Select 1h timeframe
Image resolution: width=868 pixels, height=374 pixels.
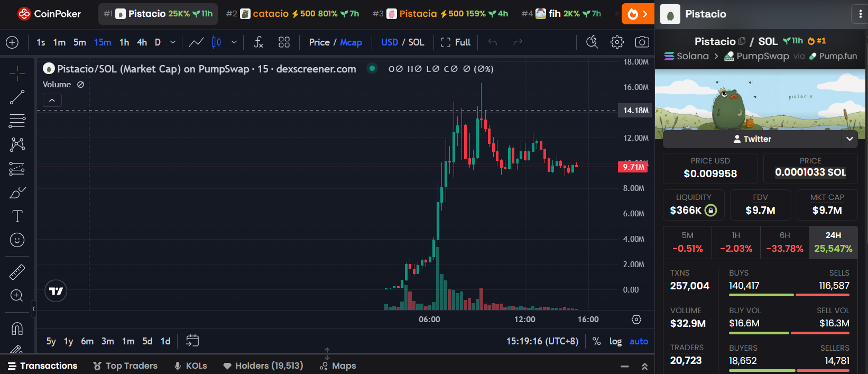coord(124,42)
